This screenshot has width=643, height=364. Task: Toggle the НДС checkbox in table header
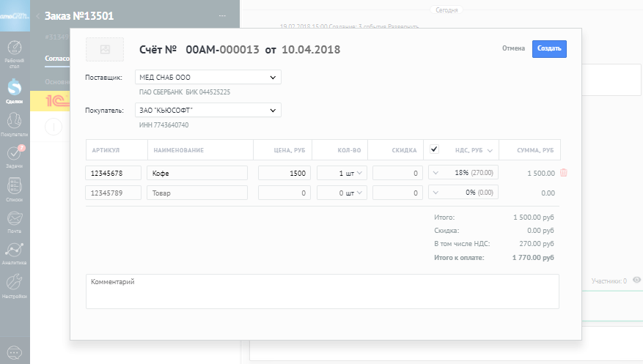click(x=434, y=149)
